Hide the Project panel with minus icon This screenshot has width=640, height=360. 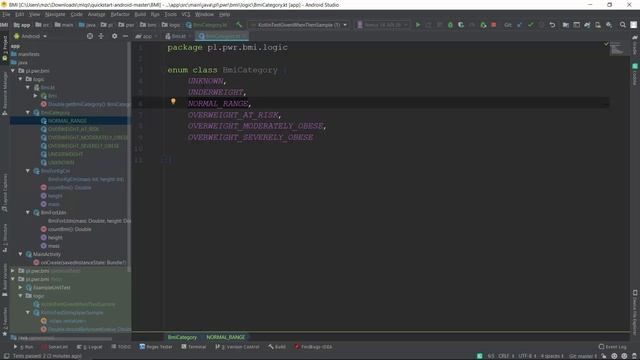tap(125, 36)
